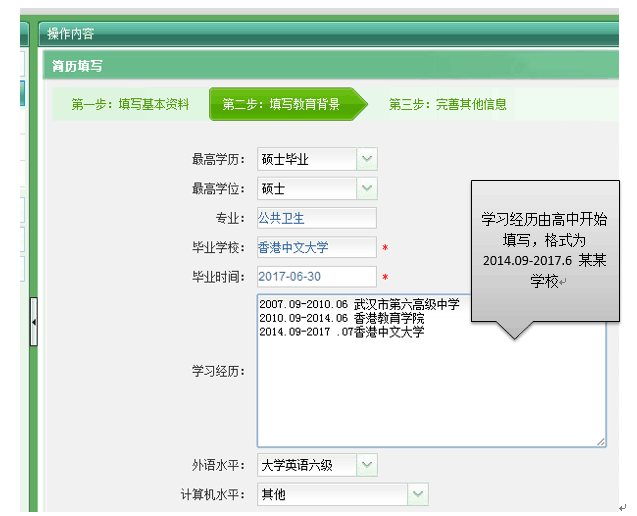Click the 毕业时间 date field 2017-06-30
This screenshot has height=516, width=637.
[316, 276]
